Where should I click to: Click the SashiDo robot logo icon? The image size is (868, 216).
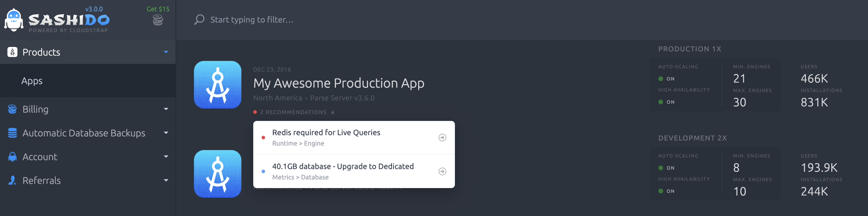[14, 20]
